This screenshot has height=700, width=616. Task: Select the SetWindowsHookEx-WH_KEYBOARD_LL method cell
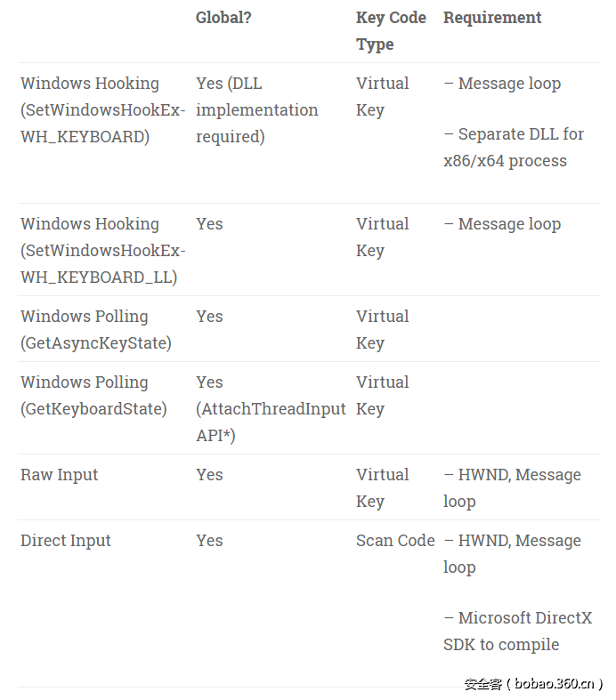click(102, 251)
